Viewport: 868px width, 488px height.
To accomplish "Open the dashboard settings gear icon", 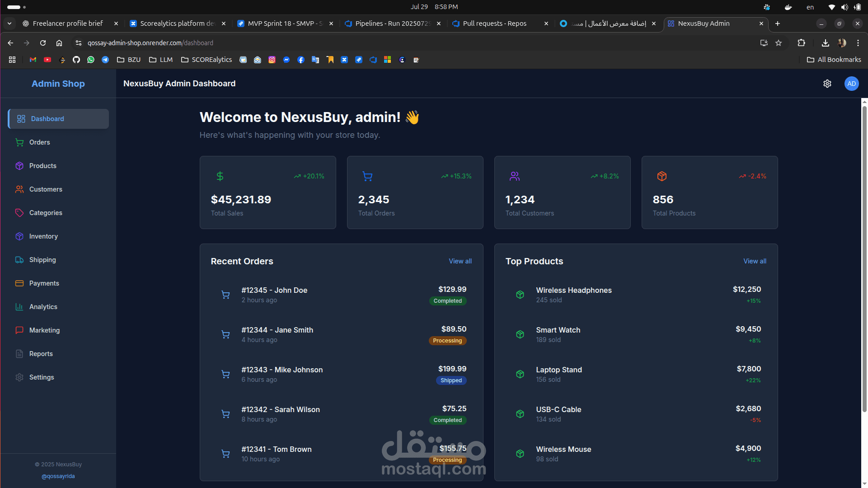I will coord(827,84).
